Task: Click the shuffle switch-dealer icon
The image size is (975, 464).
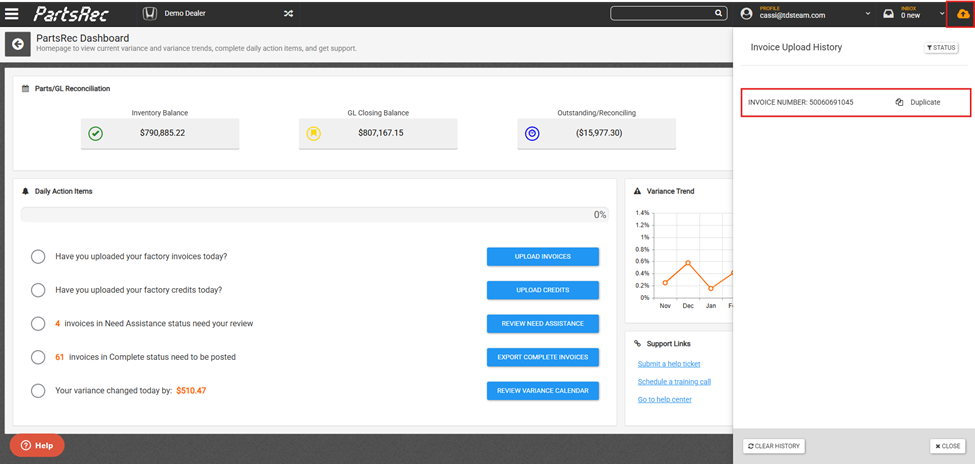Action: (x=289, y=14)
